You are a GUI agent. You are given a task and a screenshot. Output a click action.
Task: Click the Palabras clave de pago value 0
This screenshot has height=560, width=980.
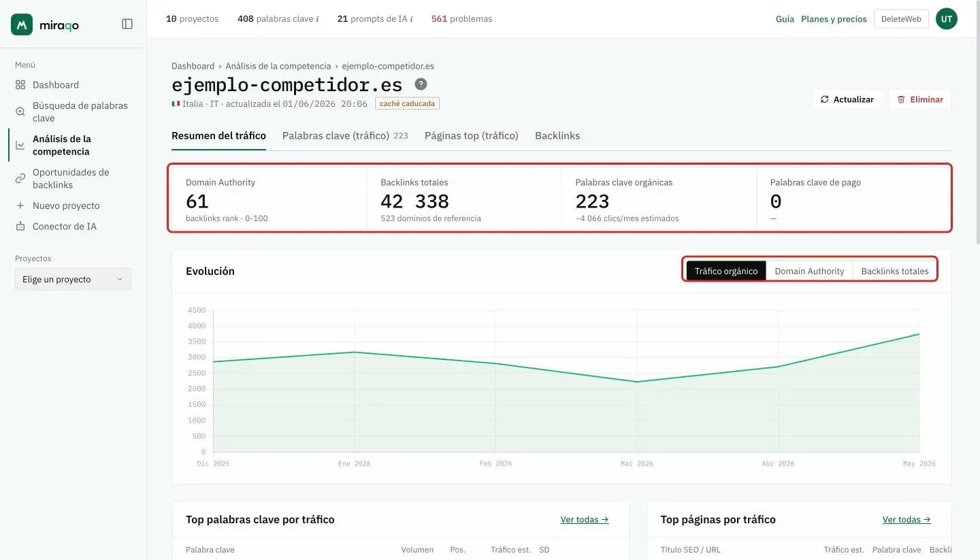(776, 201)
